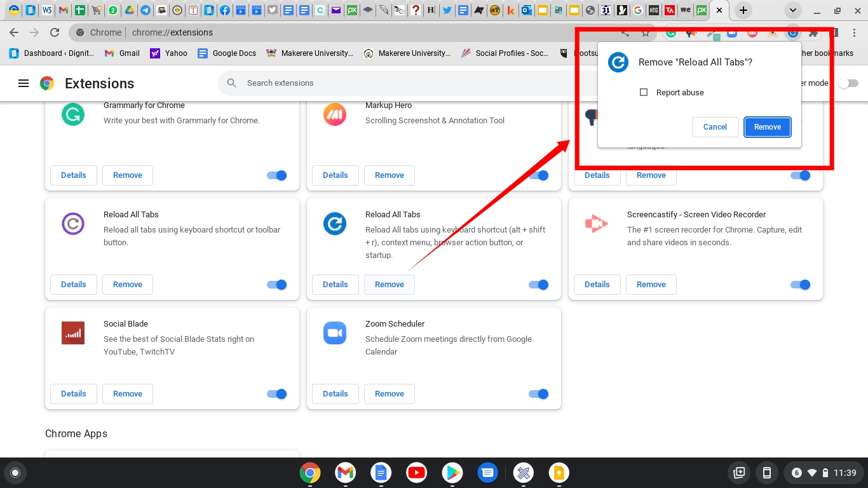
Task: Switch to the W3 tab
Action: pyautogui.click(x=46, y=10)
